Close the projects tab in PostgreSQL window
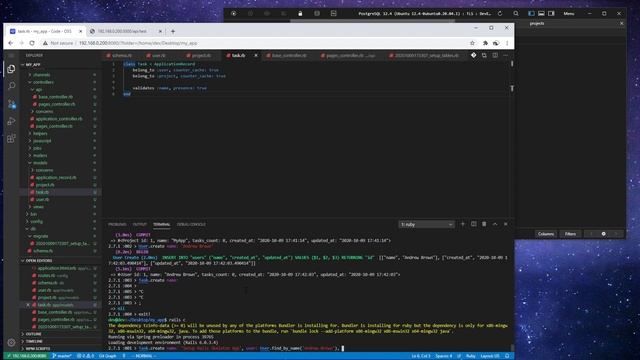This screenshot has width=640, height=360. (x=621, y=24)
